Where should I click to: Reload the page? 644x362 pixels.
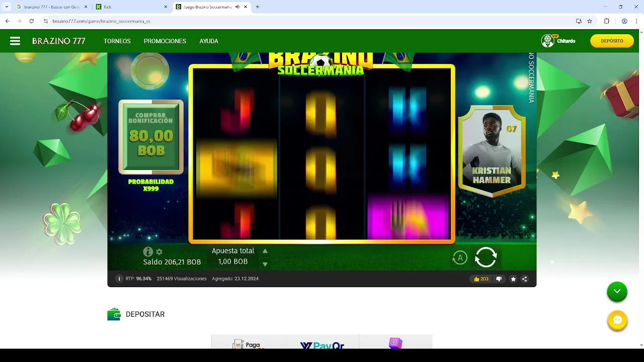point(32,21)
